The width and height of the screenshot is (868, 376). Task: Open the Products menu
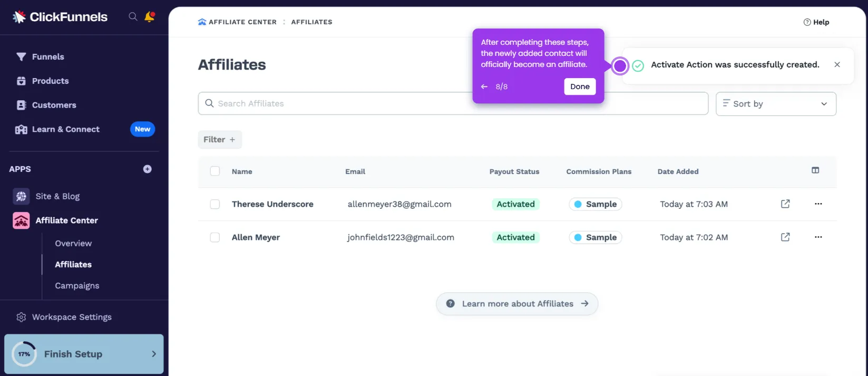pos(51,81)
